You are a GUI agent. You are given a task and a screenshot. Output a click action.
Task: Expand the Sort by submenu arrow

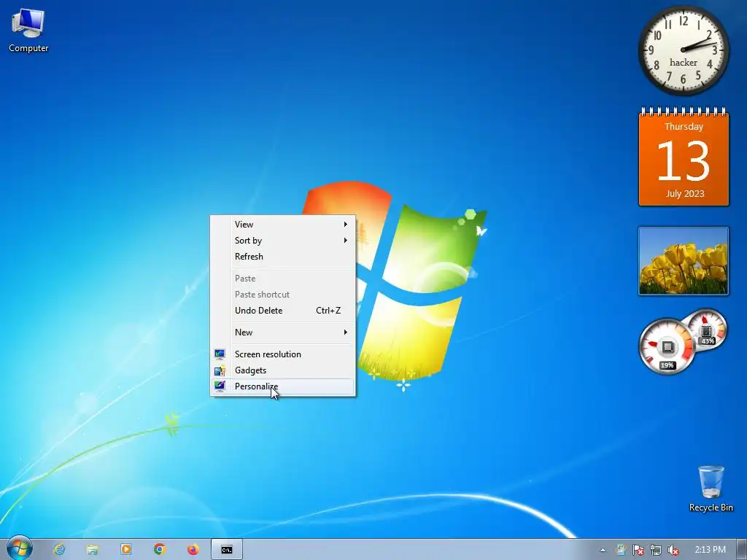point(345,241)
